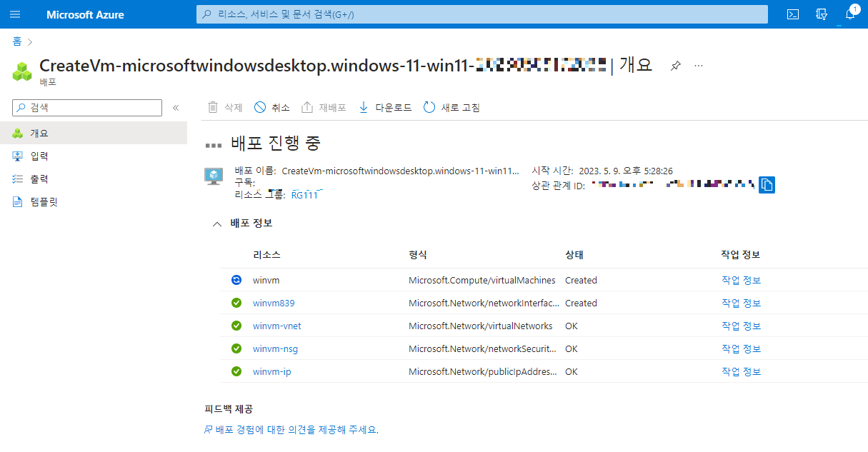
Task: Click the winvm in-progress status icon
Action: (236, 280)
